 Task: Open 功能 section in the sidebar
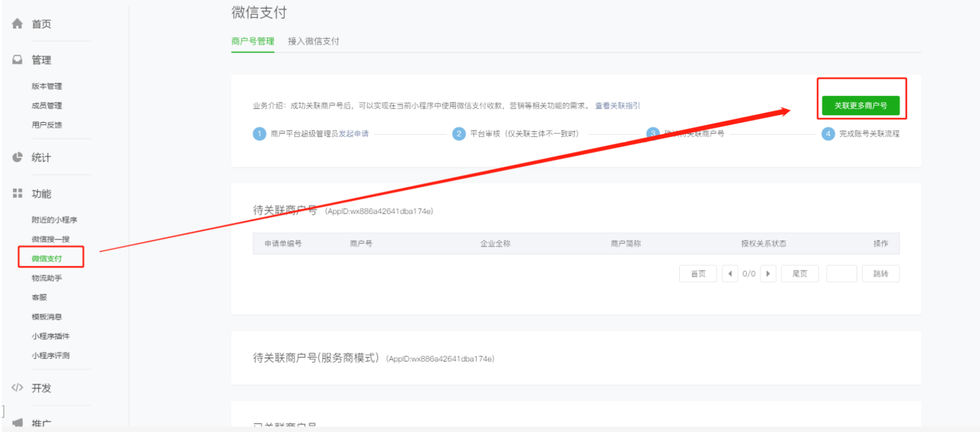coord(41,194)
